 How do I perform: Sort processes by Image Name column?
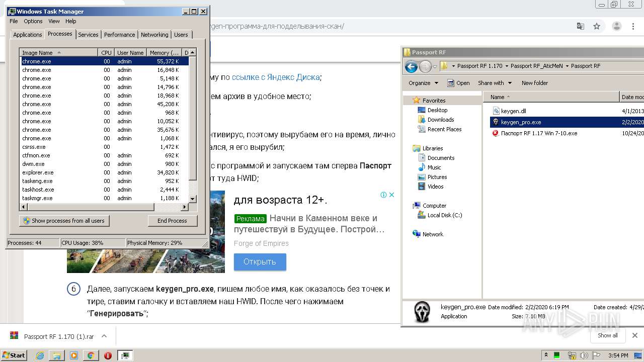coord(58,52)
